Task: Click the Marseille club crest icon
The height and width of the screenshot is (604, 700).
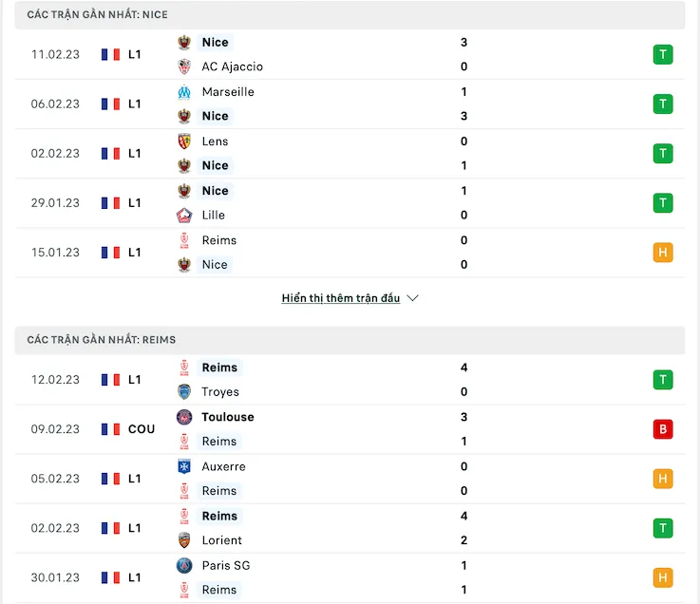Action: coord(184,92)
